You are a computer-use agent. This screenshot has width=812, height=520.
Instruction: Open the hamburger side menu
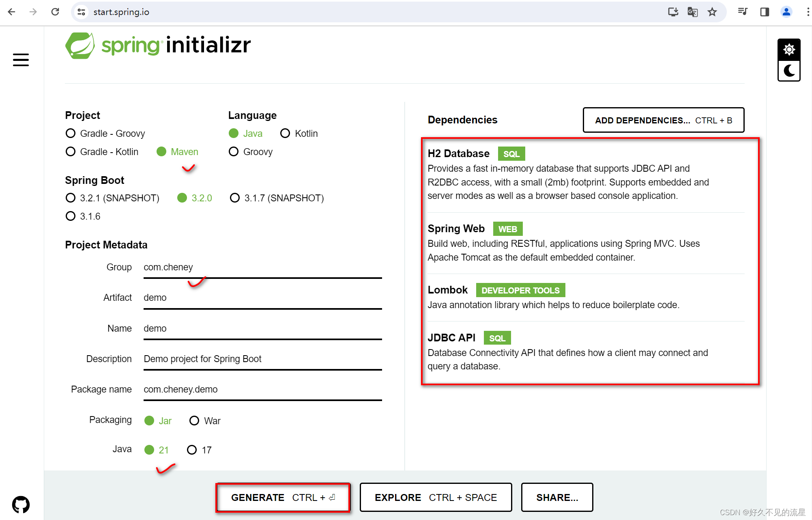21,60
